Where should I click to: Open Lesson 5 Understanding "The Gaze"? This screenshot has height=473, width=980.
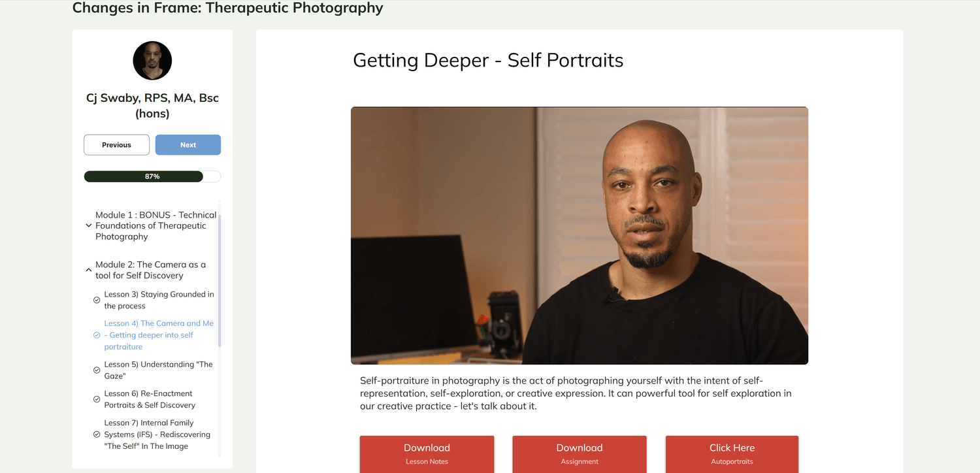point(159,370)
